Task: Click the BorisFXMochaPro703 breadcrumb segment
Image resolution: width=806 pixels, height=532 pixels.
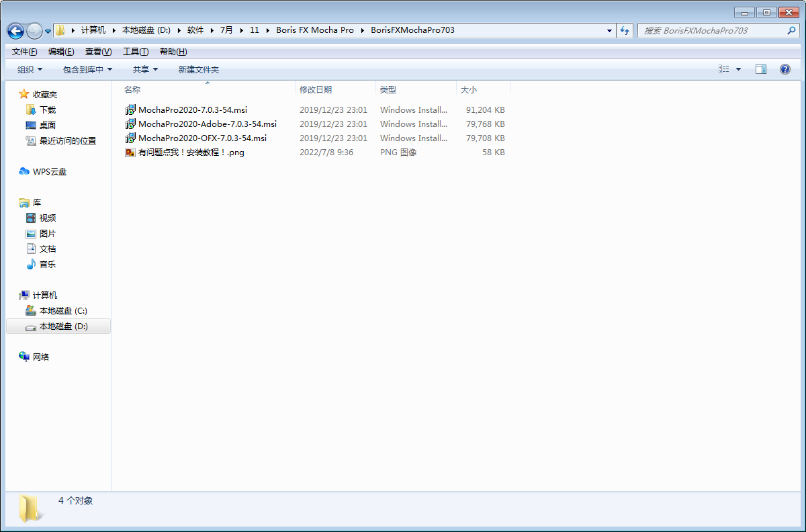Action: click(x=412, y=30)
